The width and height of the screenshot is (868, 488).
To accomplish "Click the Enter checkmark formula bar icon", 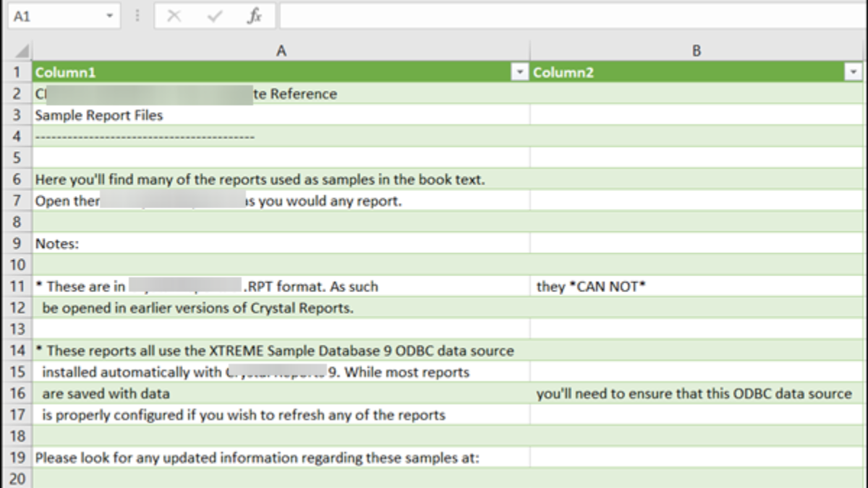I will [x=214, y=16].
